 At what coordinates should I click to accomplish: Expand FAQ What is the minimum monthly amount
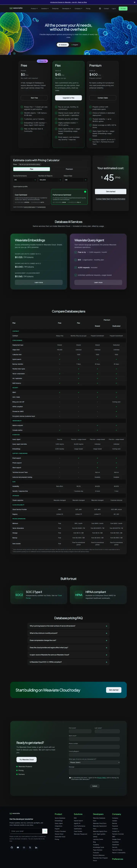click(68, 633)
